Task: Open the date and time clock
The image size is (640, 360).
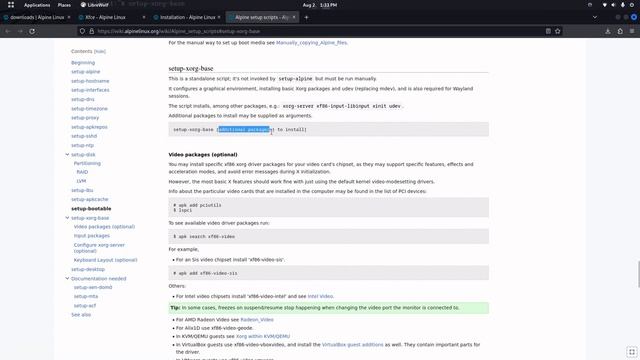Action: click(320, 5)
